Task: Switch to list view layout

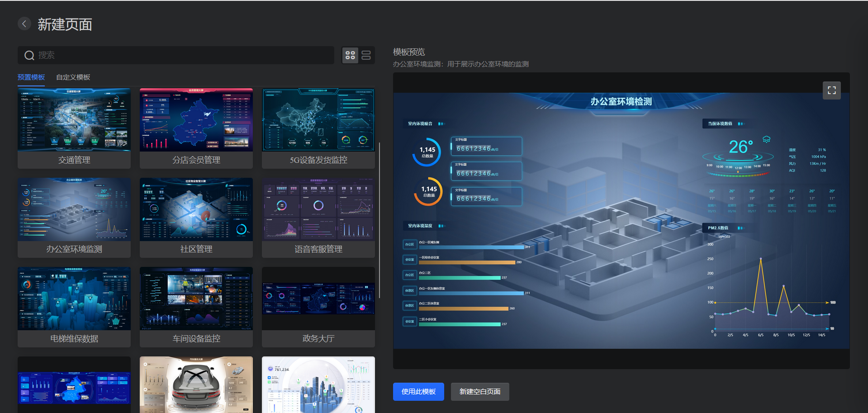Action: [366, 55]
